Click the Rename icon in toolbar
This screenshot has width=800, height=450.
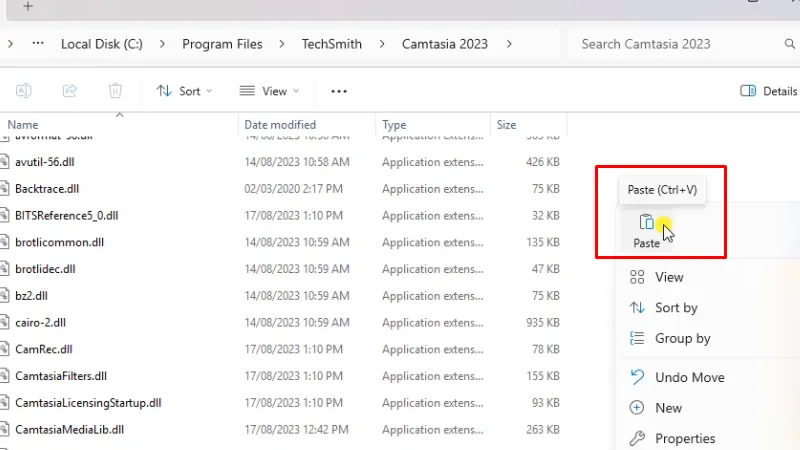23,91
